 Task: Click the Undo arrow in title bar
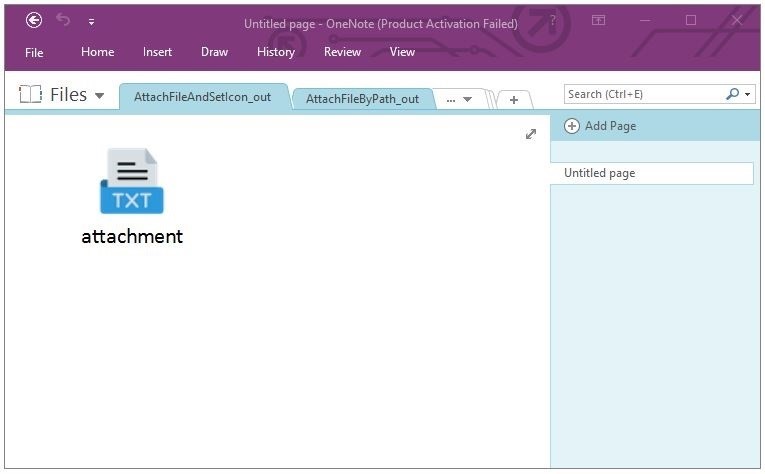[x=64, y=20]
